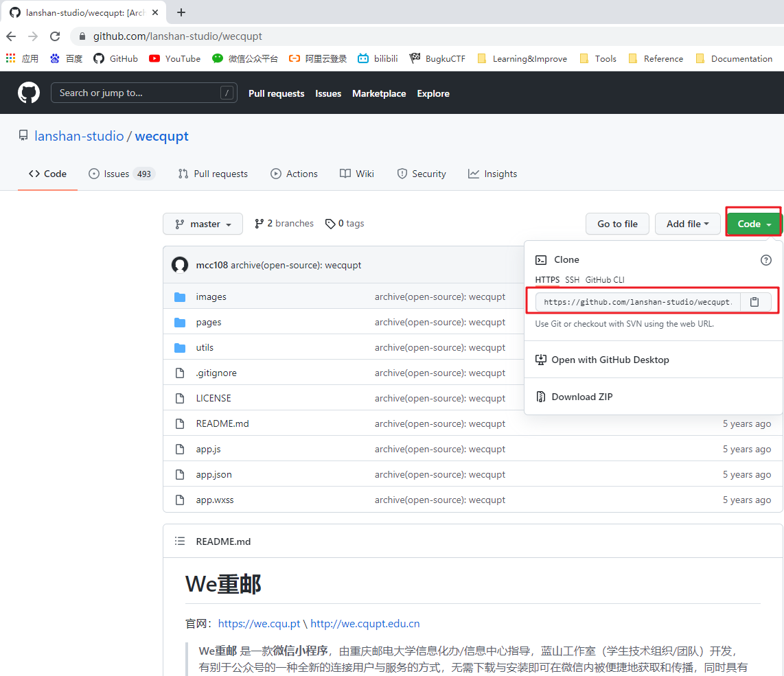The width and height of the screenshot is (784, 676).
Task: Reload the page with refresh icon
Action: coord(55,36)
